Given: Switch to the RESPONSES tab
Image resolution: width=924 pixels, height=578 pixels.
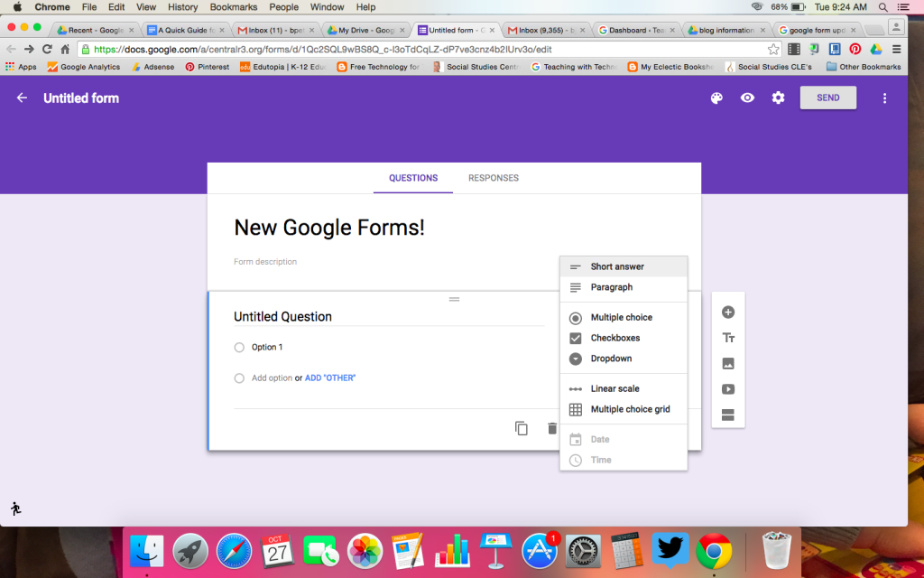Looking at the screenshot, I should 493,178.
